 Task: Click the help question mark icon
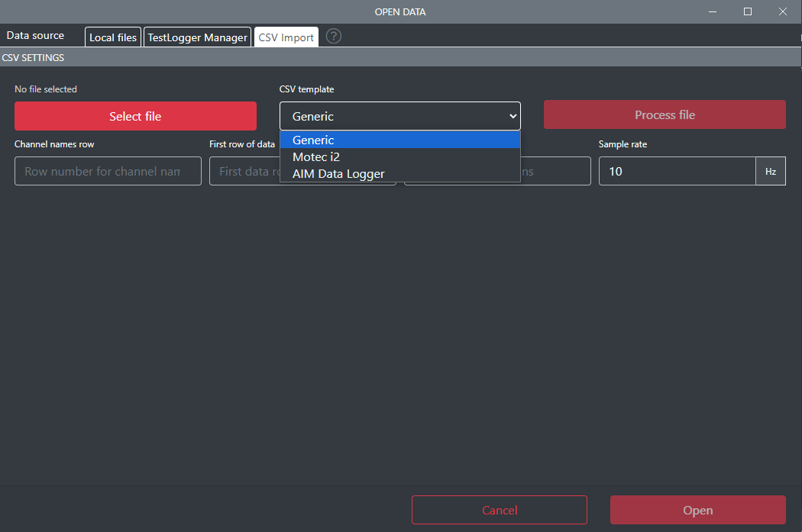[334, 37]
